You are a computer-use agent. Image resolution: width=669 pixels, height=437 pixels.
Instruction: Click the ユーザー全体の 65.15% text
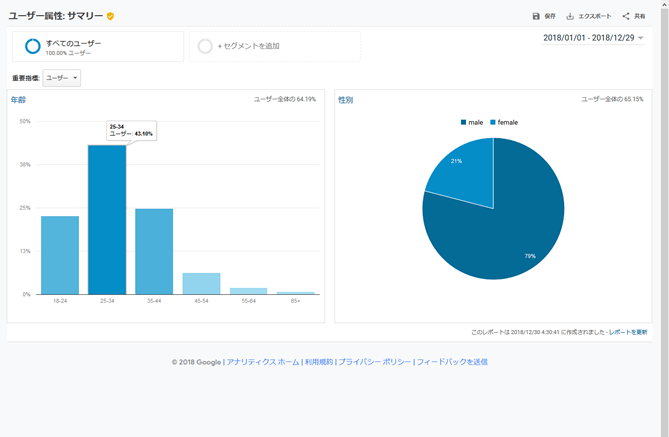click(612, 99)
